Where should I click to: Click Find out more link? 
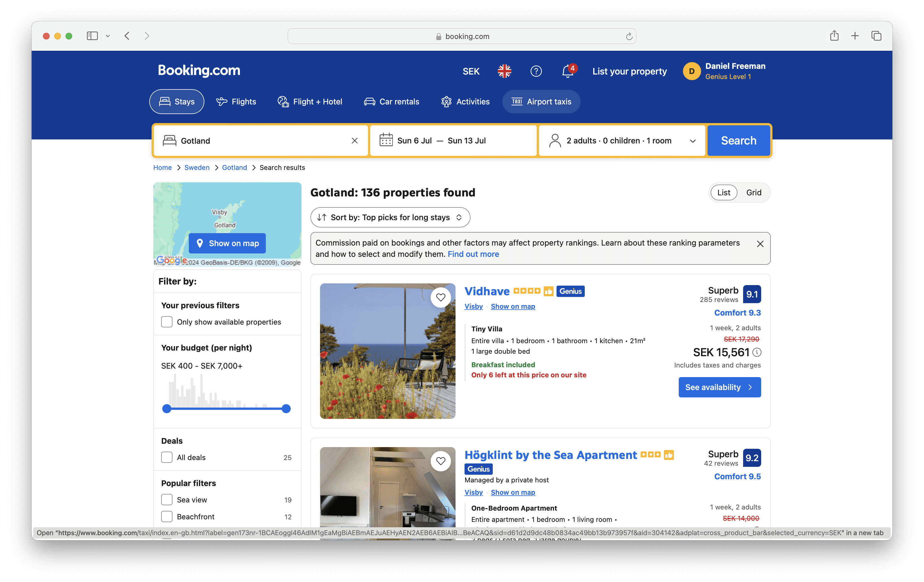(473, 254)
